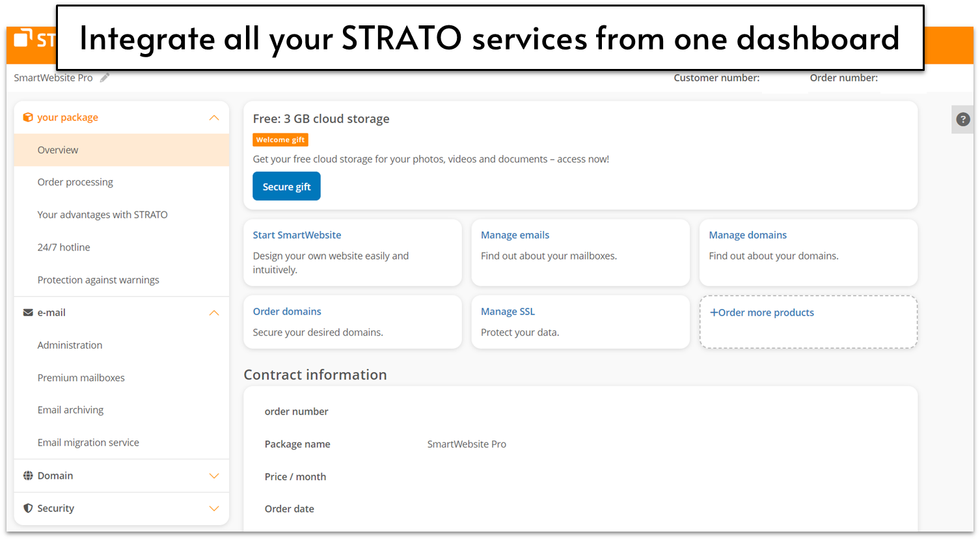Open the Manage domains link
Viewport: 980px width, 540px height.
(748, 235)
